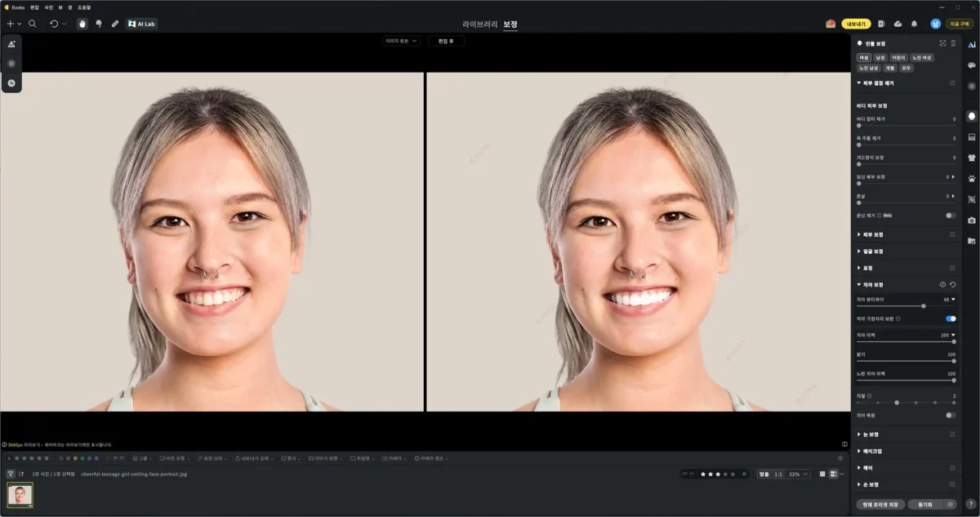
Task: Open the 도움말 menu
Action: click(84, 7)
